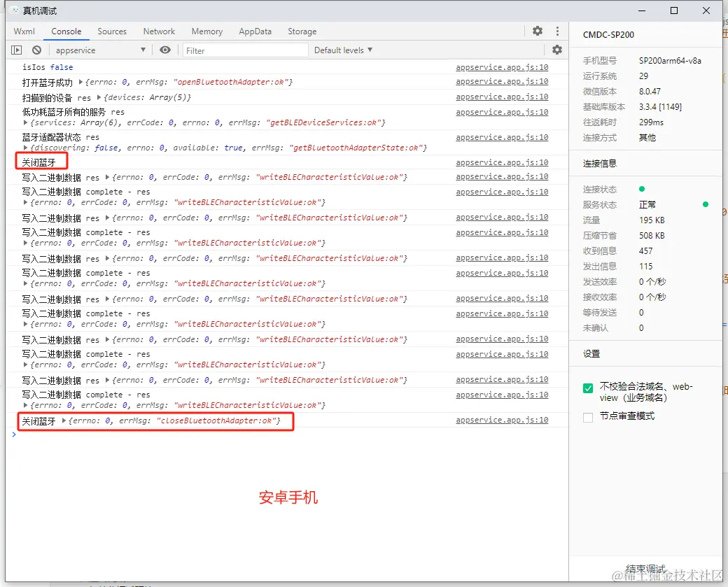Select the Console tab
The width and height of the screenshot is (728, 587).
pyautogui.click(x=66, y=31)
